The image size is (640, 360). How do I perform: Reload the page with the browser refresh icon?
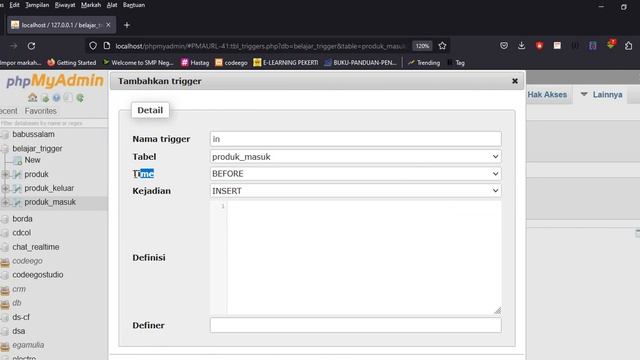coord(31,46)
